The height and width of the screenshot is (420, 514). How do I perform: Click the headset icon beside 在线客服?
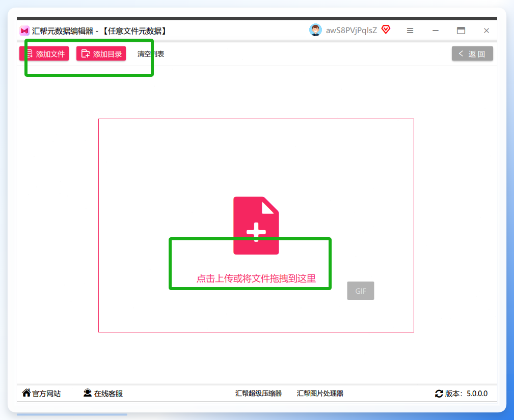pos(88,393)
